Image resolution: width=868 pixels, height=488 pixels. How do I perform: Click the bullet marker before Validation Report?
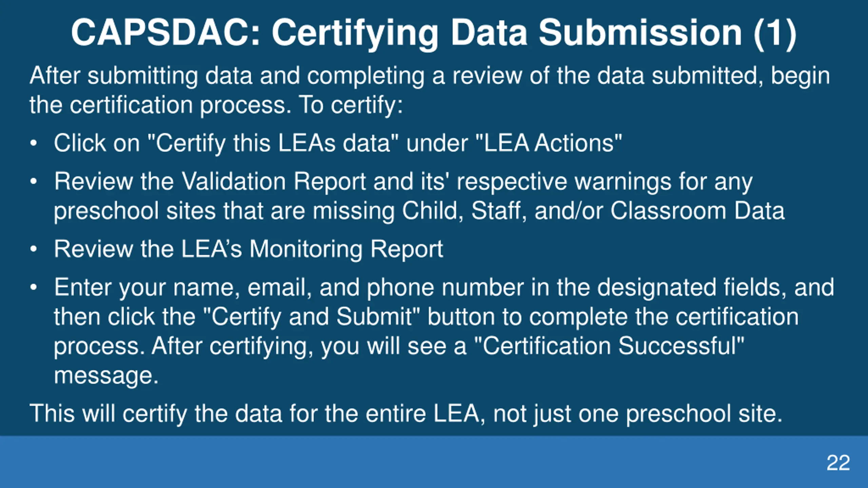click(33, 182)
